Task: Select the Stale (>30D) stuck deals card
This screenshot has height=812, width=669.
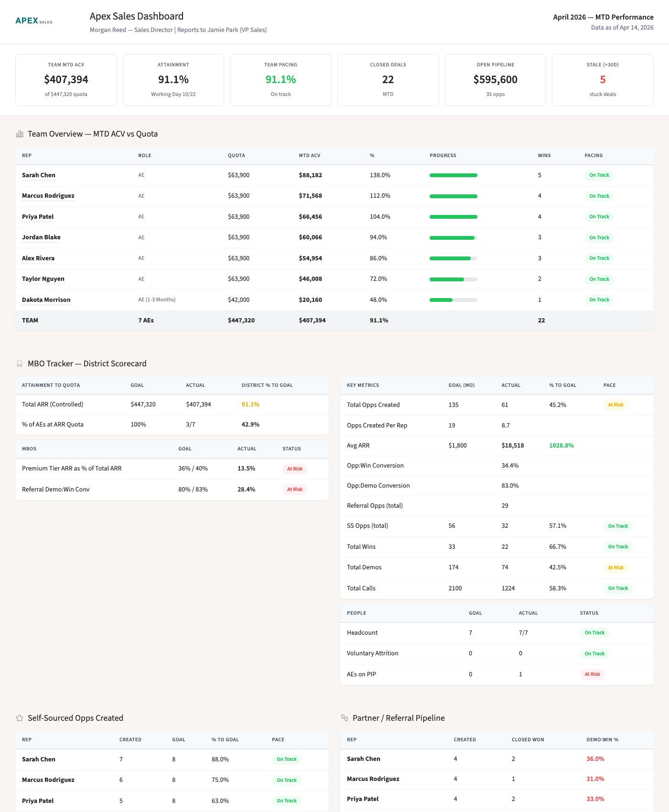Action: point(603,80)
